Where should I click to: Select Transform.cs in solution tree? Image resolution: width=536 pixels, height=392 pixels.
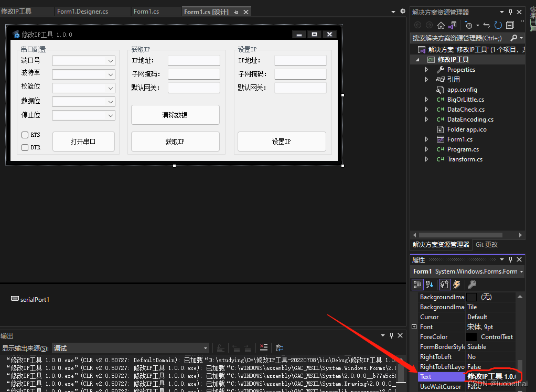(465, 159)
